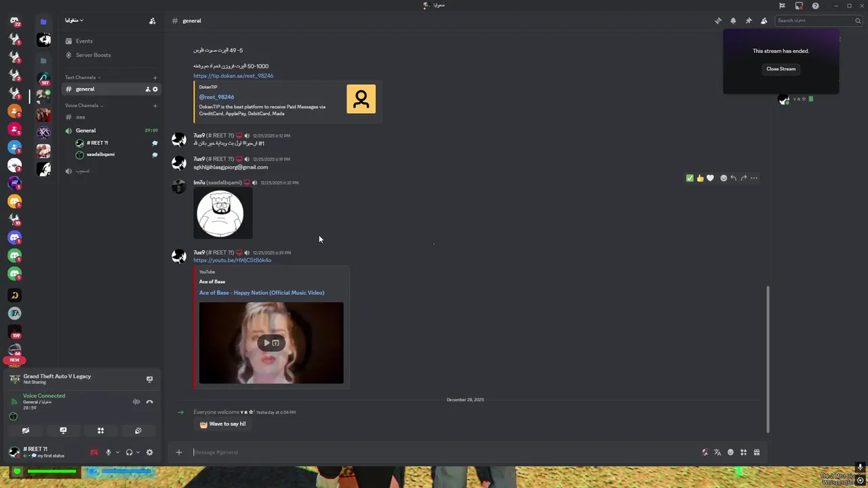Open microphone input options dropdown arrow
Image resolution: width=868 pixels, height=488 pixels.
(x=117, y=453)
